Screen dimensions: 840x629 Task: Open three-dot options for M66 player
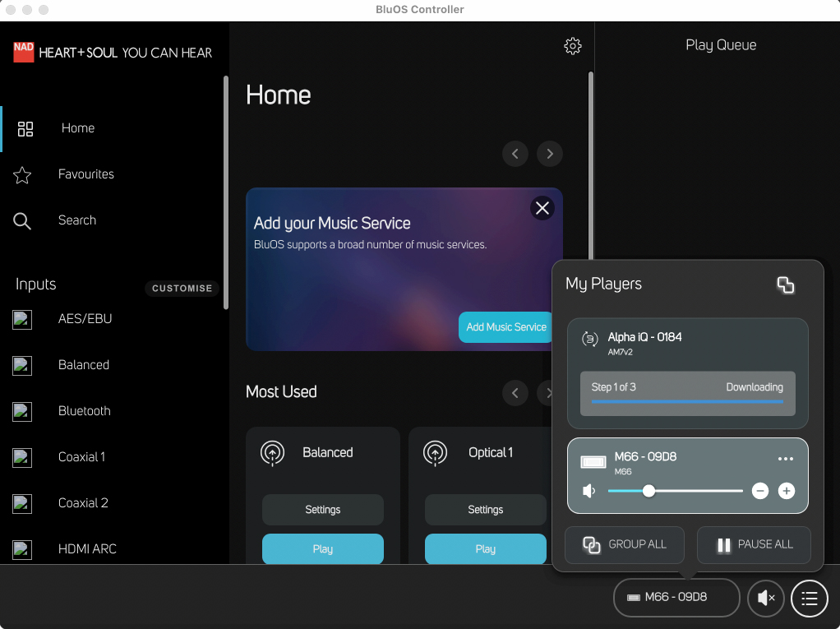[x=785, y=459]
